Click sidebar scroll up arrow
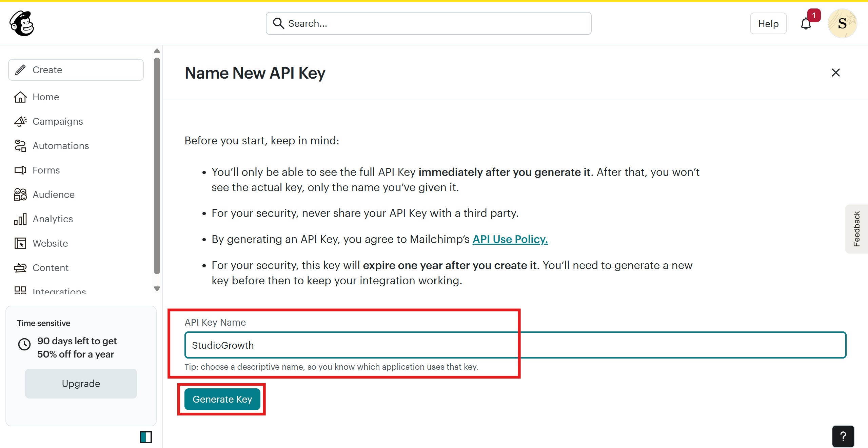 (157, 51)
